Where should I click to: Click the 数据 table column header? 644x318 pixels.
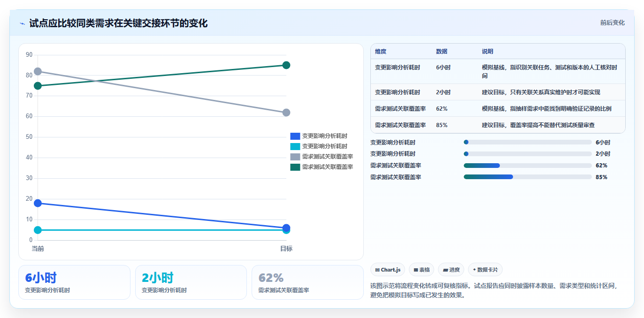[x=442, y=52]
